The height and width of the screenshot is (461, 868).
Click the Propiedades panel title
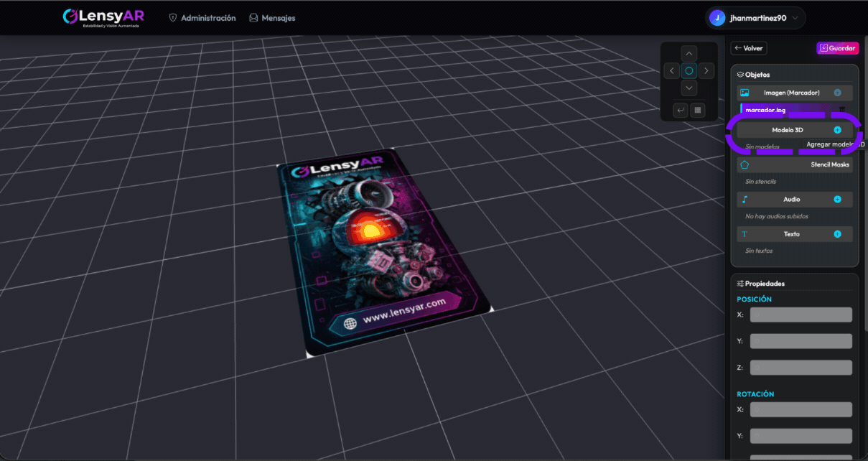click(x=765, y=284)
